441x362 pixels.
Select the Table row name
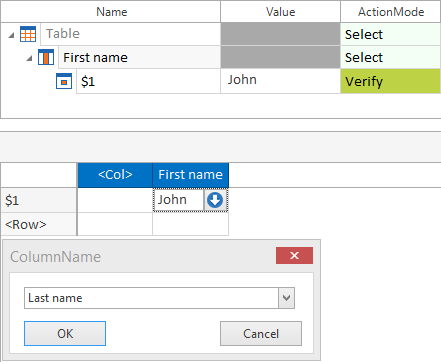tap(130, 34)
